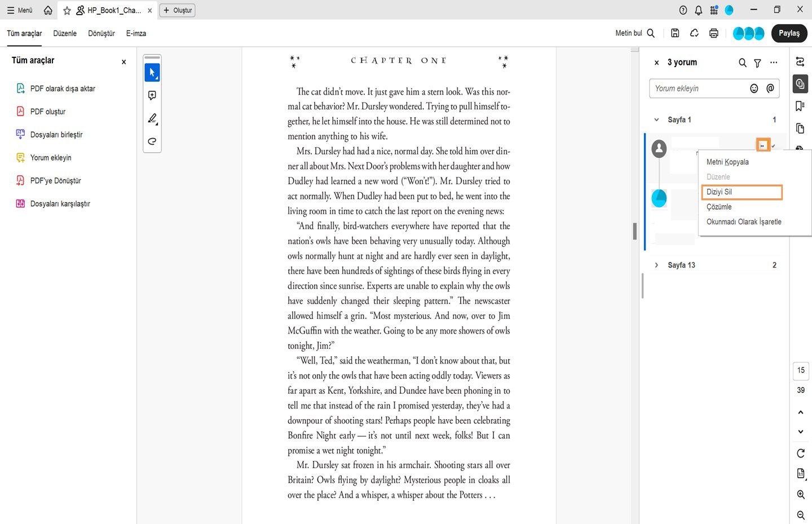Open the page thumbnails panel icon
The height and width of the screenshot is (524, 812).
800,128
